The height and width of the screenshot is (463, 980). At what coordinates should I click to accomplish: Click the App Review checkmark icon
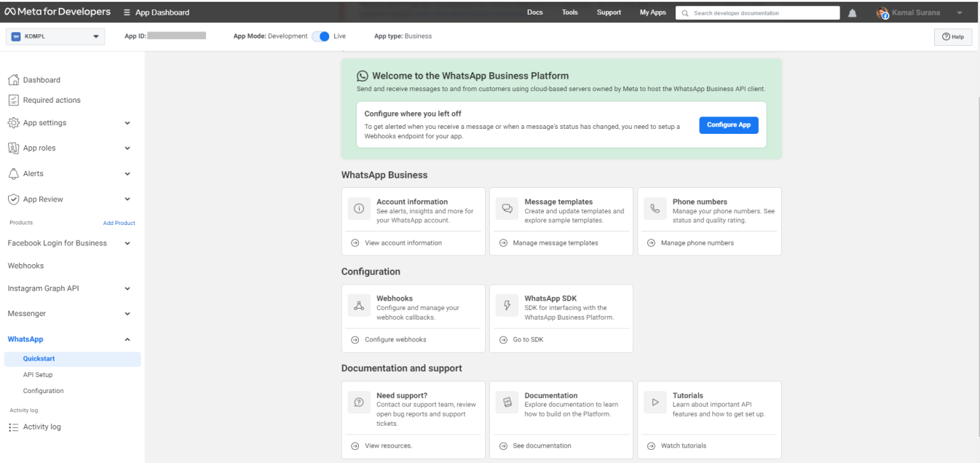click(x=13, y=199)
